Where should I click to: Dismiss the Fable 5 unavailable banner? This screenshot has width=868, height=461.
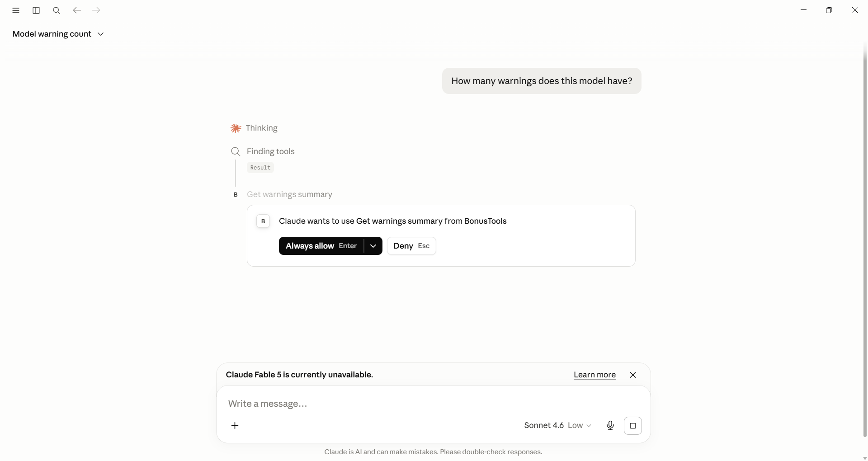633,375
